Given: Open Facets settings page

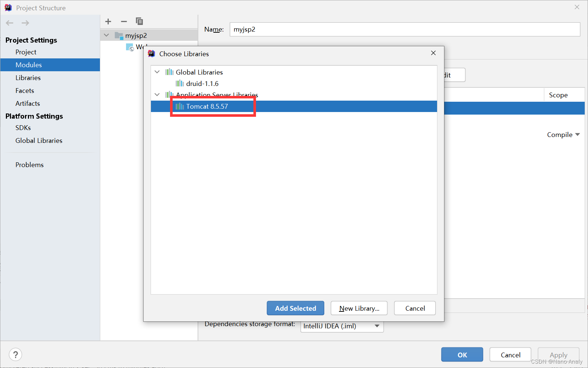Looking at the screenshot, I should click(x=25, y=90).
